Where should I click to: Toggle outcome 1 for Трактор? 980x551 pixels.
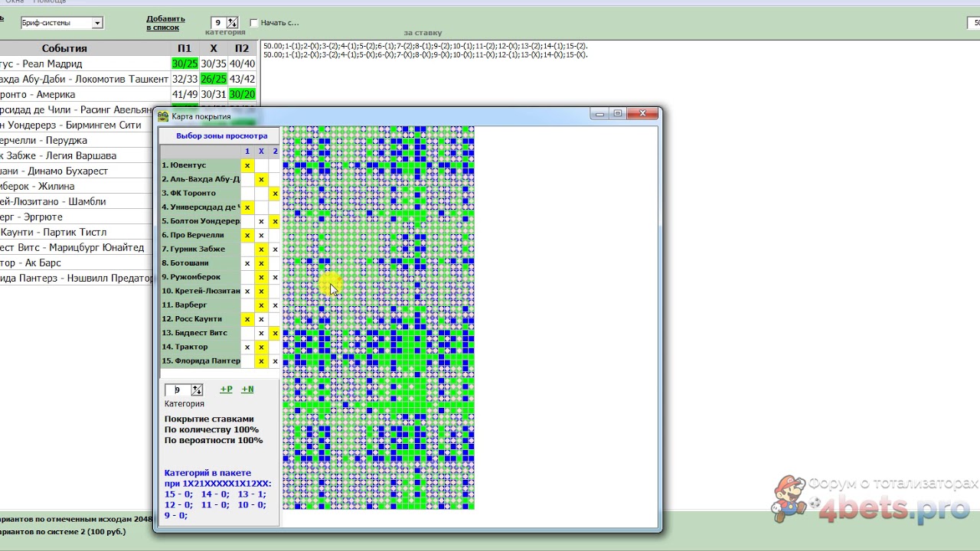tap(247, 347)
